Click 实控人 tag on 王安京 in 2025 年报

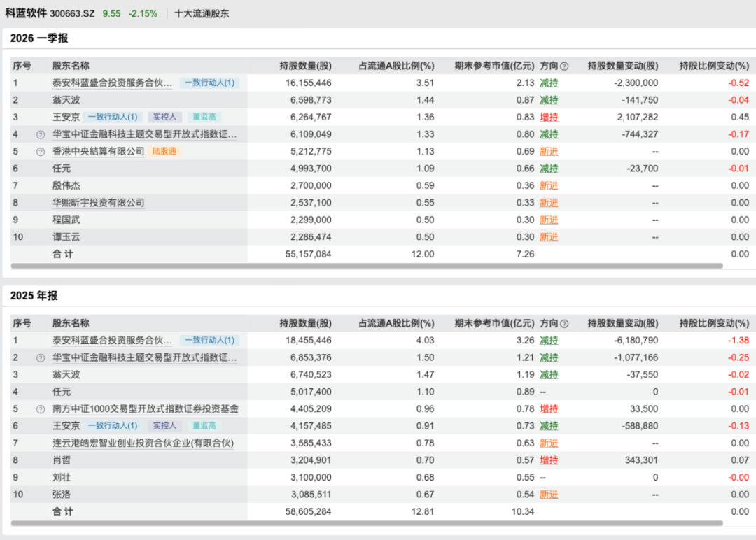[x=164, y=426]
